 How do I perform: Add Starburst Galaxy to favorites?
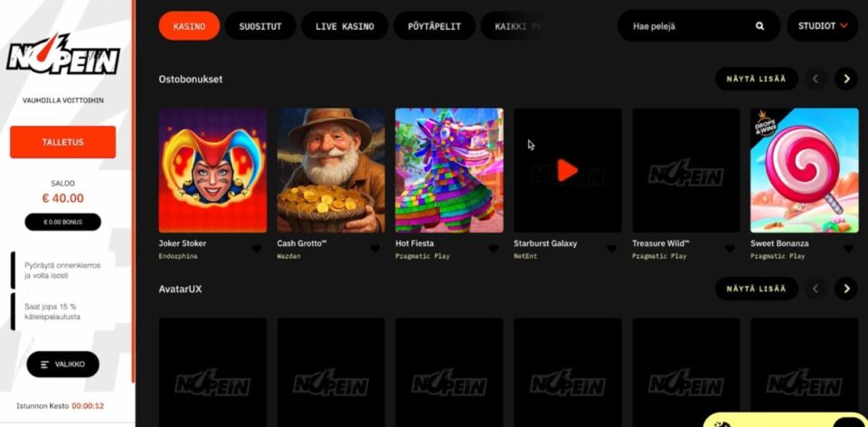click(x=612, y=249)
